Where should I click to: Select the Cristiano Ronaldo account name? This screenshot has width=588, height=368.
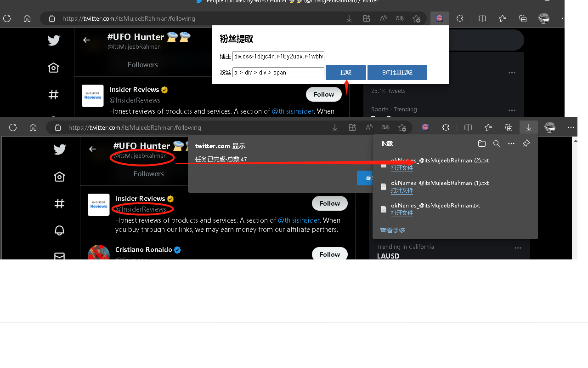coord(144,250)
